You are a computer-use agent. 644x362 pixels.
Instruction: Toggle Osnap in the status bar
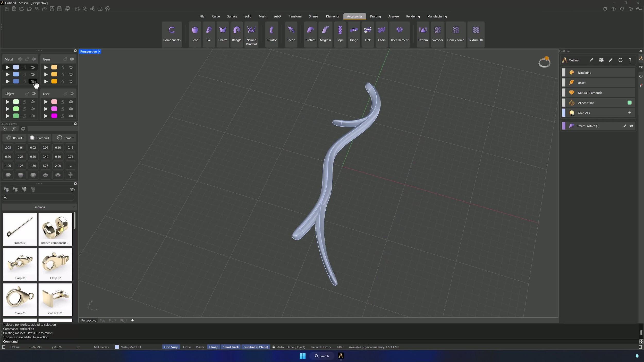214,347
